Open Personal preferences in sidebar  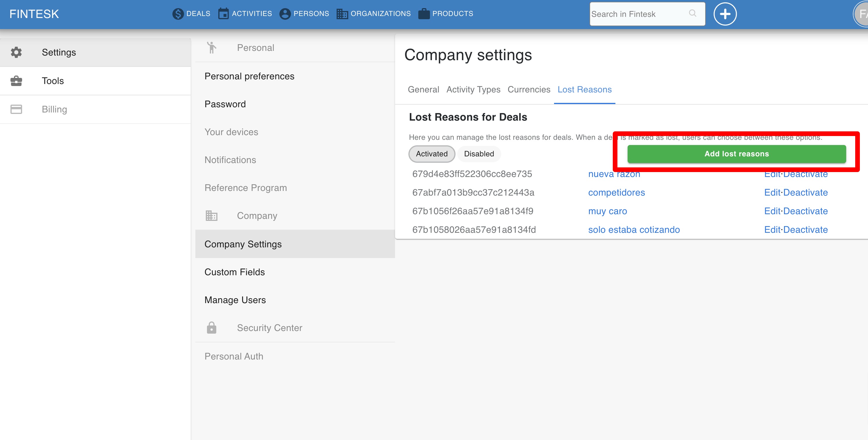point(295,76)
